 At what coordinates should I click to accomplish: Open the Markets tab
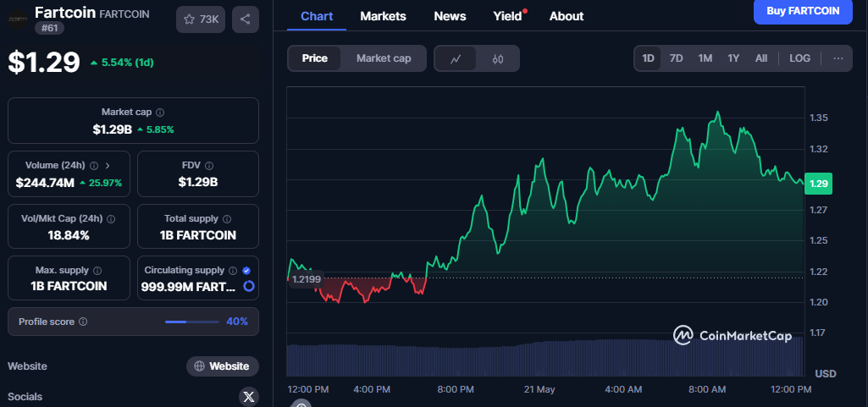pyautogui.click(x=383, y=16)
